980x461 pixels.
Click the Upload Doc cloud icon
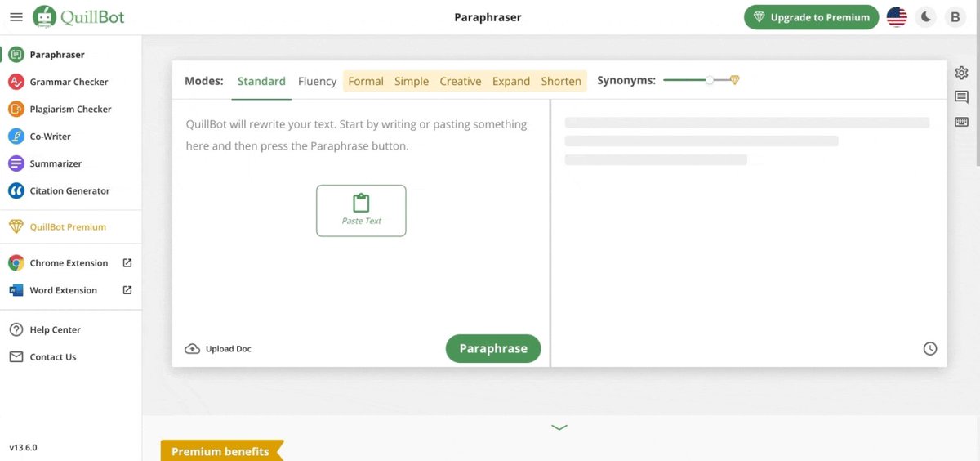pyautogui.click(x=193, y=349)
